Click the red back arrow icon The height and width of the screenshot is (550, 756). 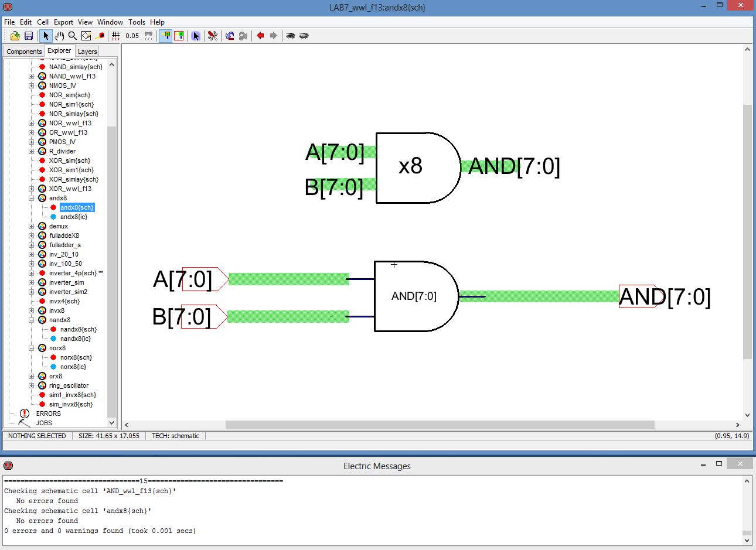pos(260,36)
